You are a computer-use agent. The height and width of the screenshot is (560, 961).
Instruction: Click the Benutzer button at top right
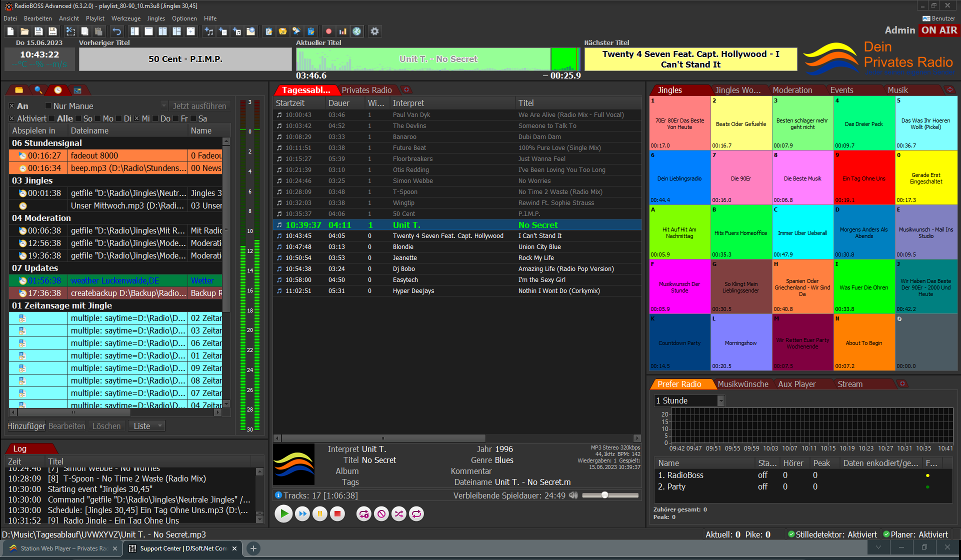pyautogui.click(x=938, y=18)
